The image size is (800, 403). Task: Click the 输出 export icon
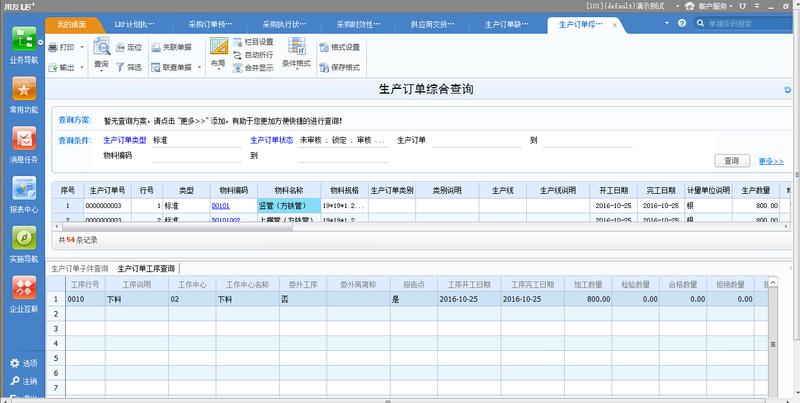[53, 67]
